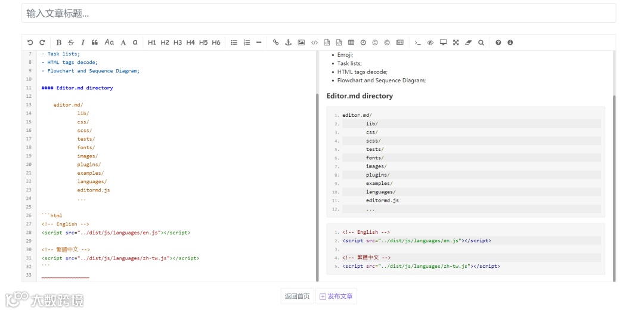
Task: Apply italic formatting icon
Action: (x=82, y=42)
